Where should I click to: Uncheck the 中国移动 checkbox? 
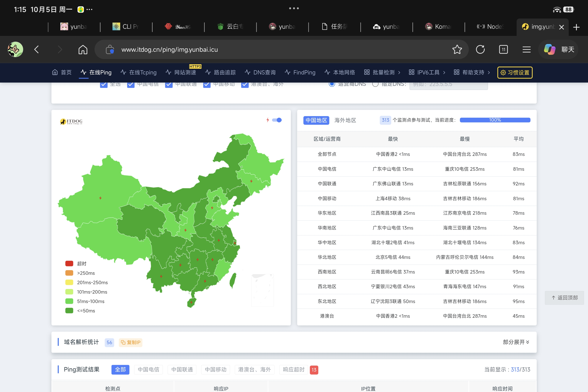[207, 84]
